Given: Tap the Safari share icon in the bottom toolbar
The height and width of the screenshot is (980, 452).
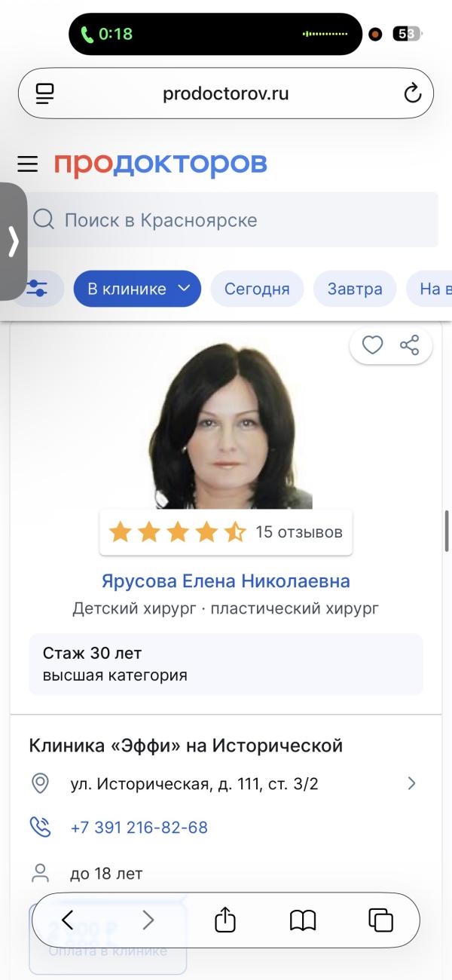Looking at the screenshot, I should (225, 920).
